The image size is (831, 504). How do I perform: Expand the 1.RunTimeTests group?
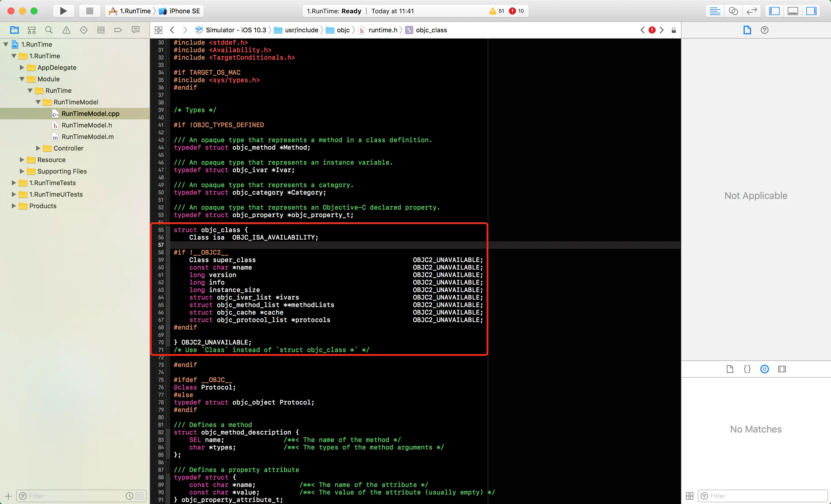tap(14, 183)
